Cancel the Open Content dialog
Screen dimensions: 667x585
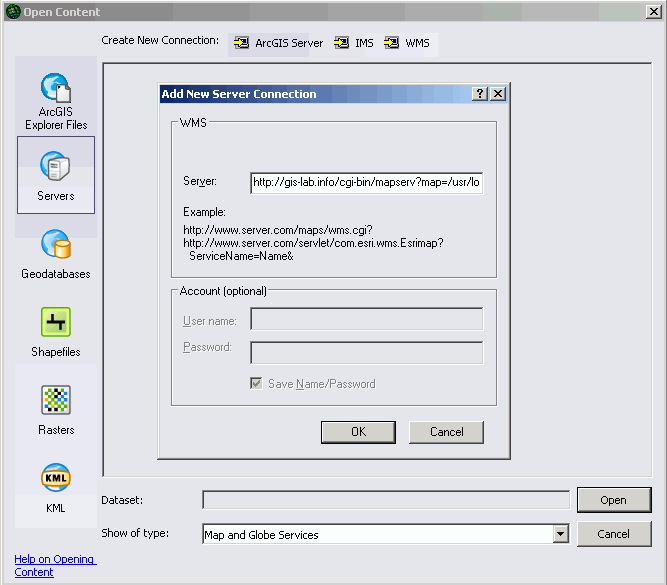pos(614,534)
